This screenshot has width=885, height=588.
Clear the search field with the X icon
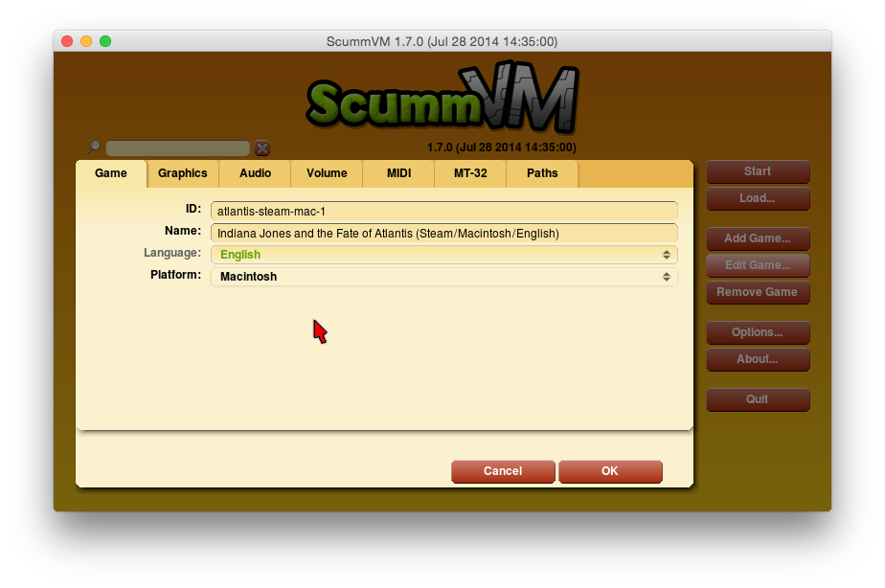click(261, 147)
